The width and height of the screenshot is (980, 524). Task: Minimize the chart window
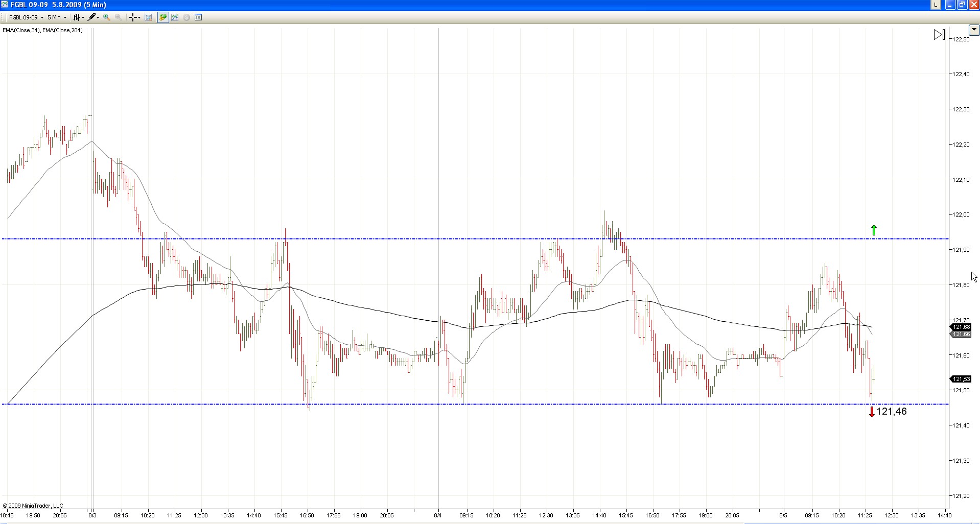950,5
